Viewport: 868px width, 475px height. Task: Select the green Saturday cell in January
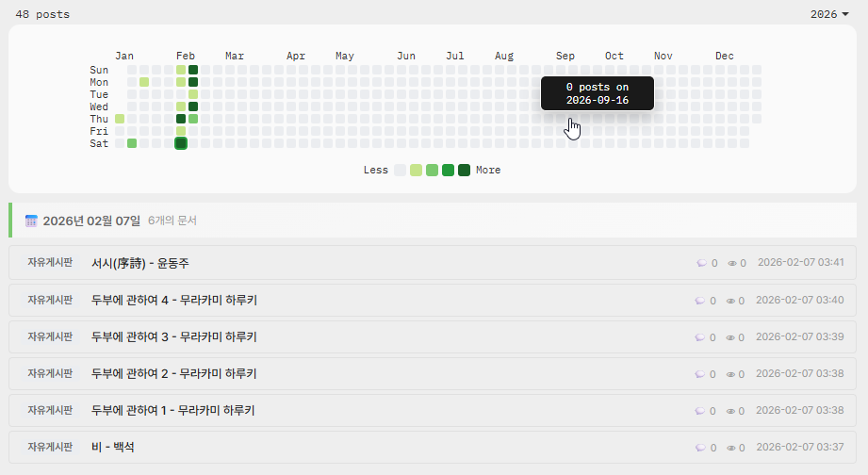pos(132,143)
